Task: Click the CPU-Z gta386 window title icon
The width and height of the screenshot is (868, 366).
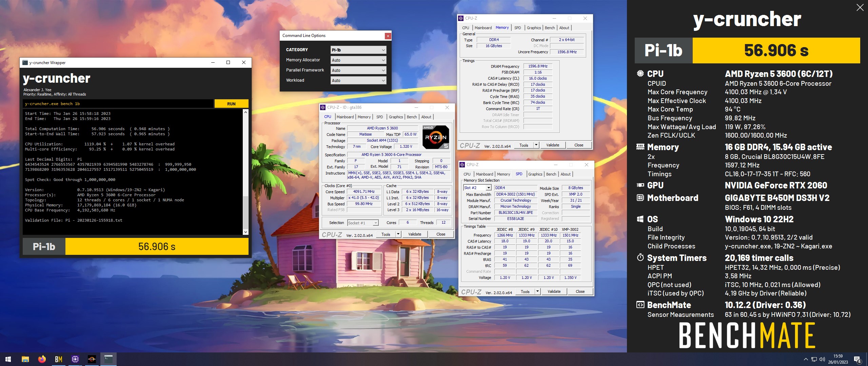Action: pyautogui.click(x=323, y=107)
